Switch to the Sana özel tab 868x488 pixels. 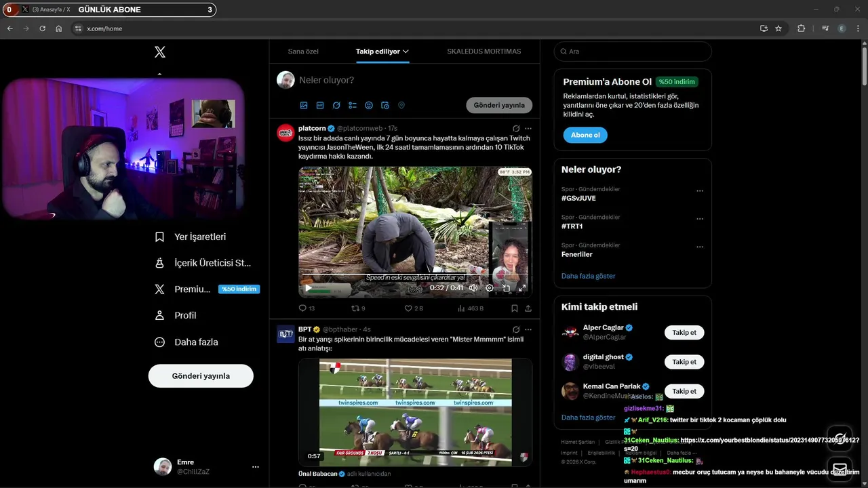coord(303,52)
